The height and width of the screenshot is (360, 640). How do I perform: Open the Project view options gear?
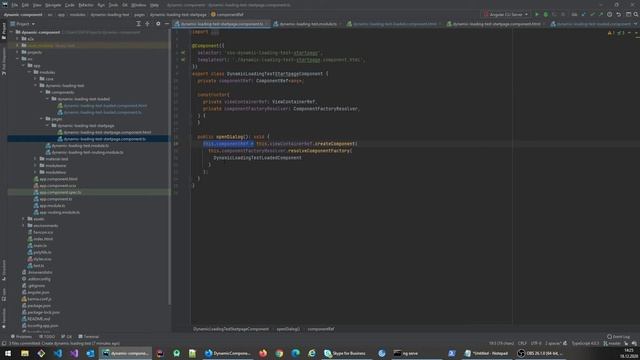pos(158,24)
